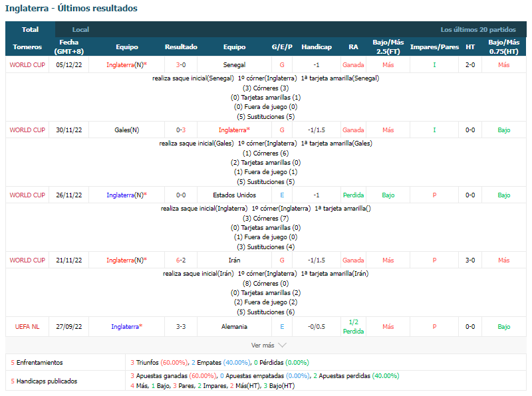
Task: Click the 'Inglaterra - Últimos resultados' heading
Action: 71,8
